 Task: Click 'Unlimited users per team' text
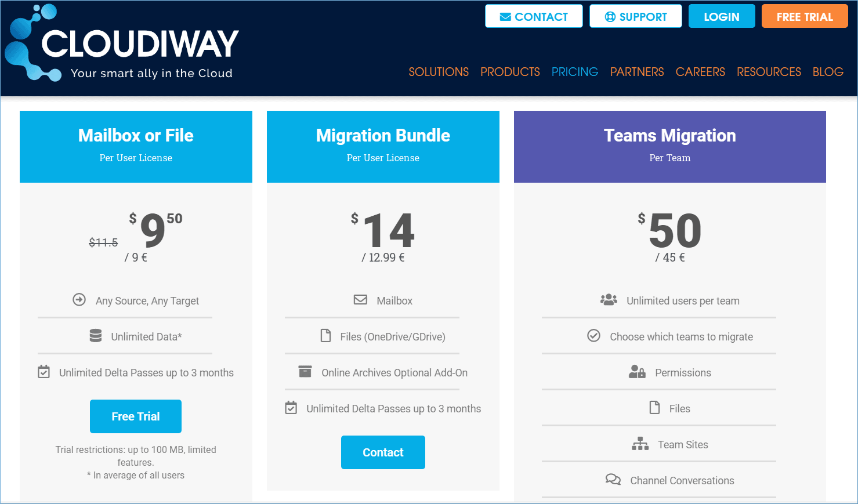[683, 300]
